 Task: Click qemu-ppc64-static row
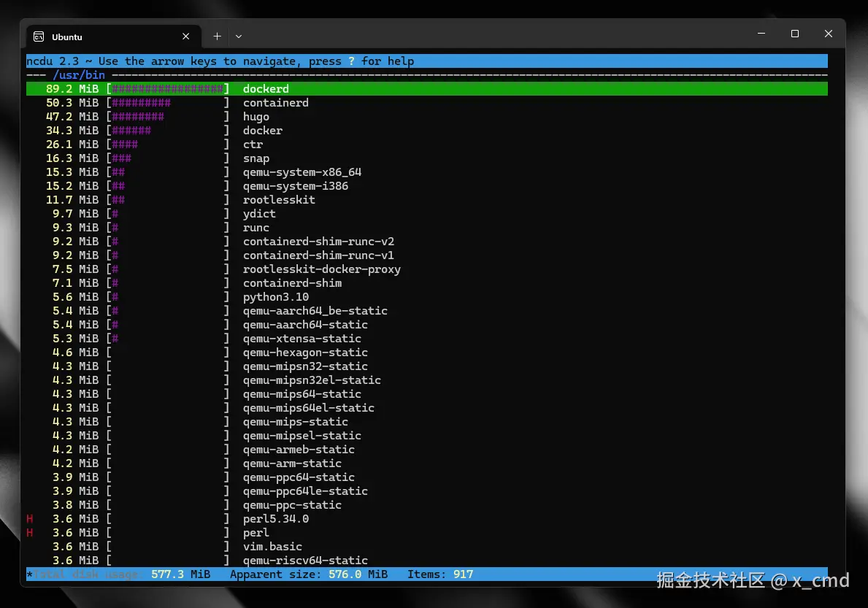click(427, 477)
